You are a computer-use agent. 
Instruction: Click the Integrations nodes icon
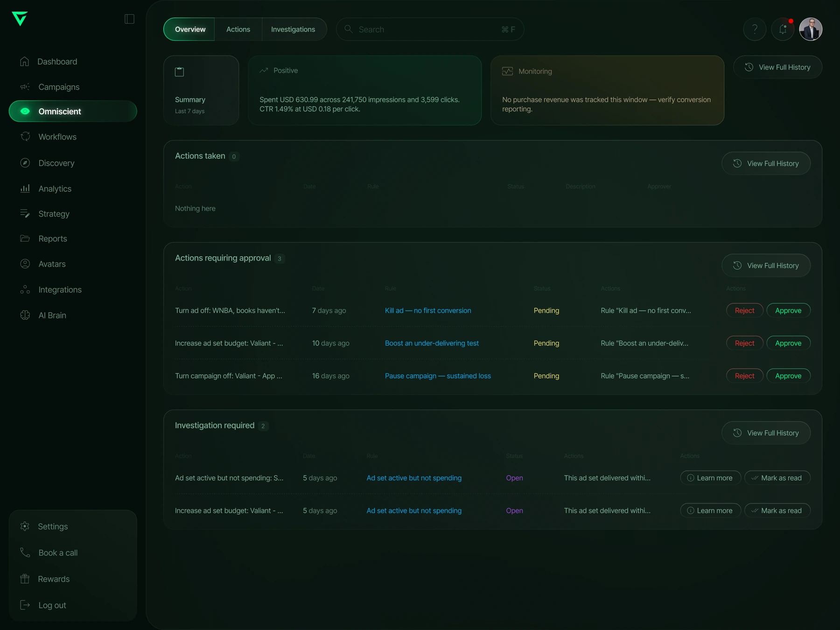click(x=25, y=290)
